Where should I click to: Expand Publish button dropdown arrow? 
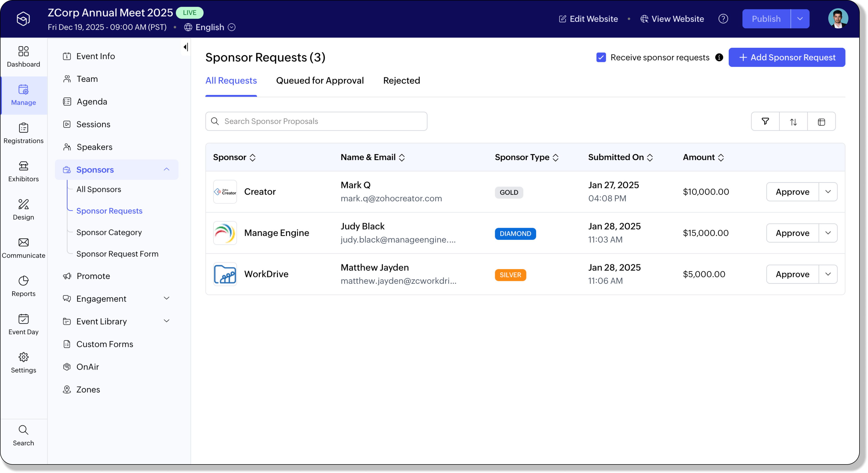(800, 19)
